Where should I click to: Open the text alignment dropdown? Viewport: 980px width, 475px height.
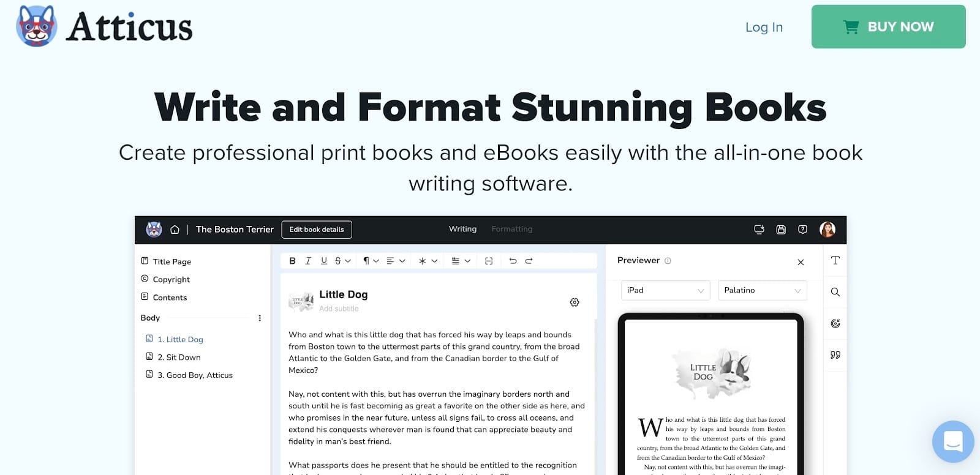pos(396,261)
